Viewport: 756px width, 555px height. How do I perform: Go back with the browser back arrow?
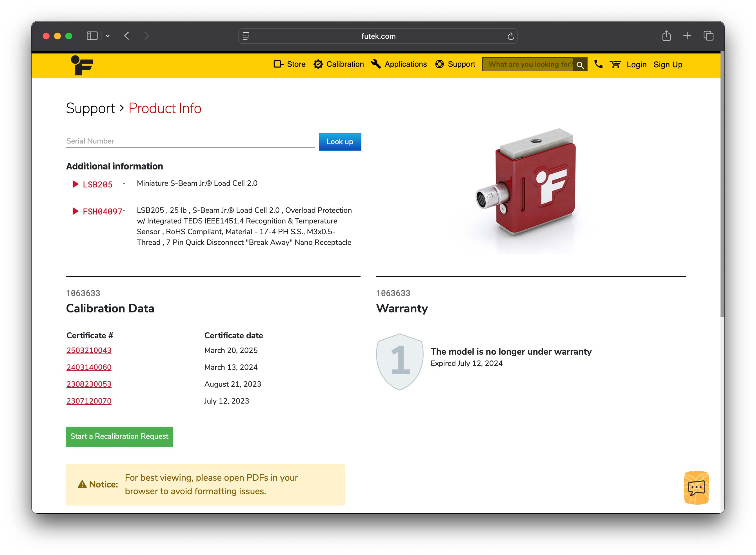pos(127,36)
